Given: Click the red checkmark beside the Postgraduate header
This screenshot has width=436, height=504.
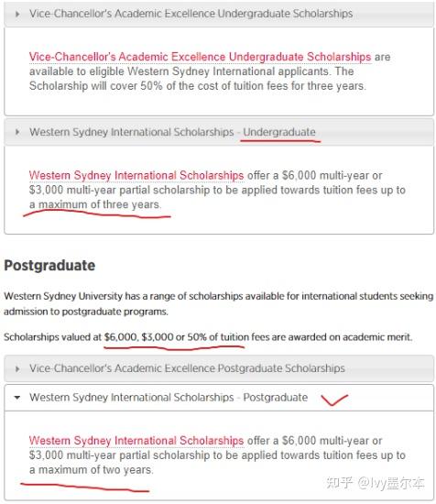Looking at the screenshot, I should [334, 400].
